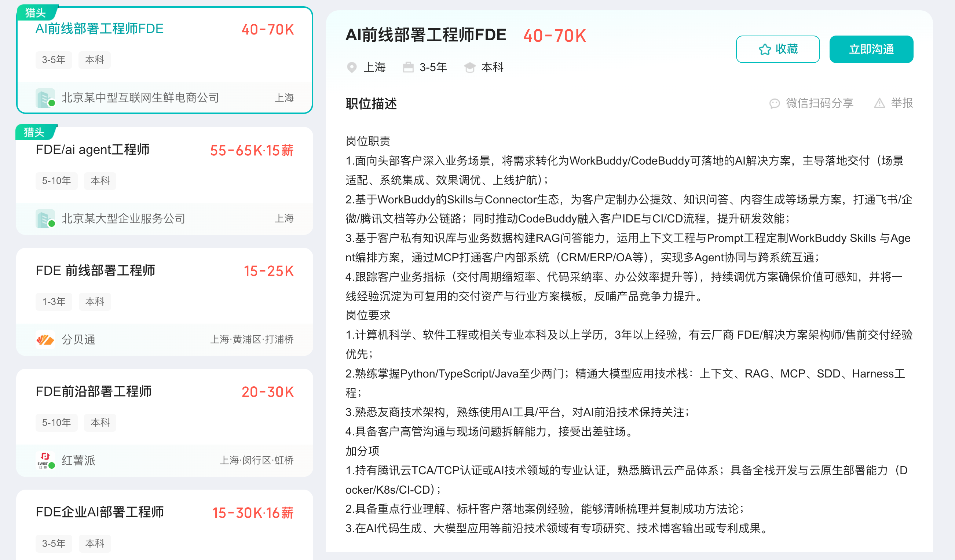This screenshot has width=955, height=560.
Task: Click the 岗位职责 subheading
Action: [x=368, y=141]
